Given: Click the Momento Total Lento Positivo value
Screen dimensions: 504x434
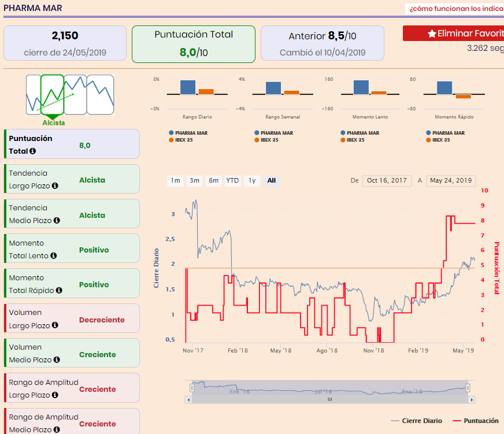Looking at the screenshot, I should click(x=94, y=250).
